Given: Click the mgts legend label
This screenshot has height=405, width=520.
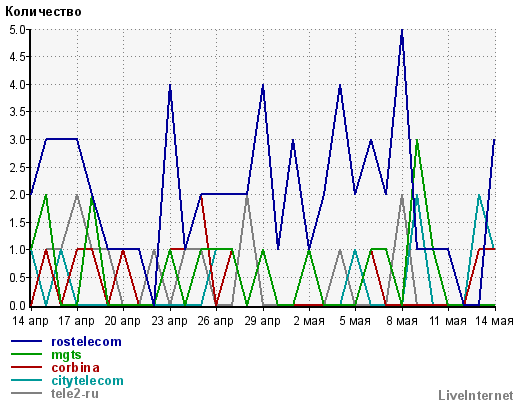Looking at the screenshot, I should coord(66,355).
